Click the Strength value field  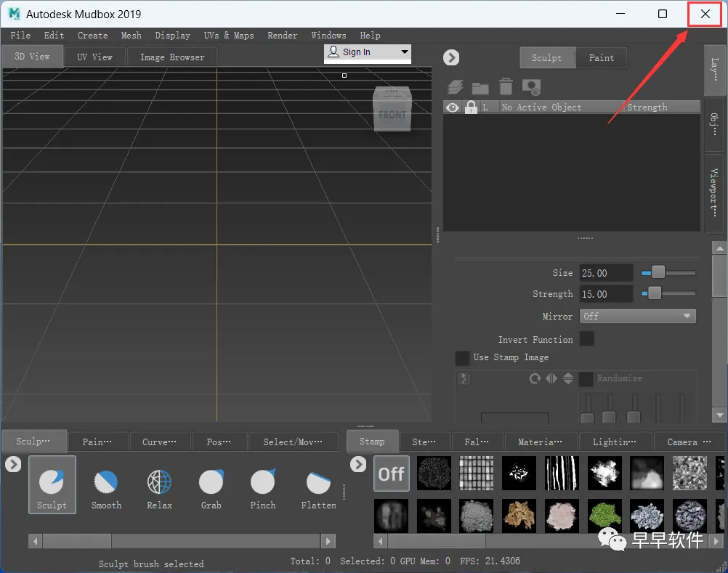pyautogui.click(x=607, y=294)
